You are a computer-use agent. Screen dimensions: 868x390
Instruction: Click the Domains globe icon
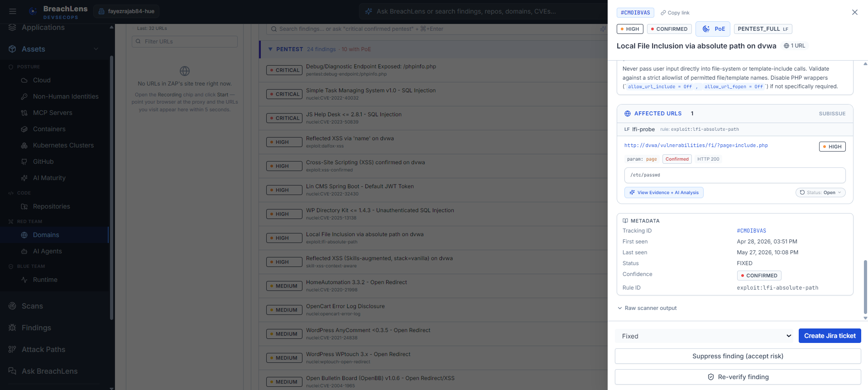24,235
